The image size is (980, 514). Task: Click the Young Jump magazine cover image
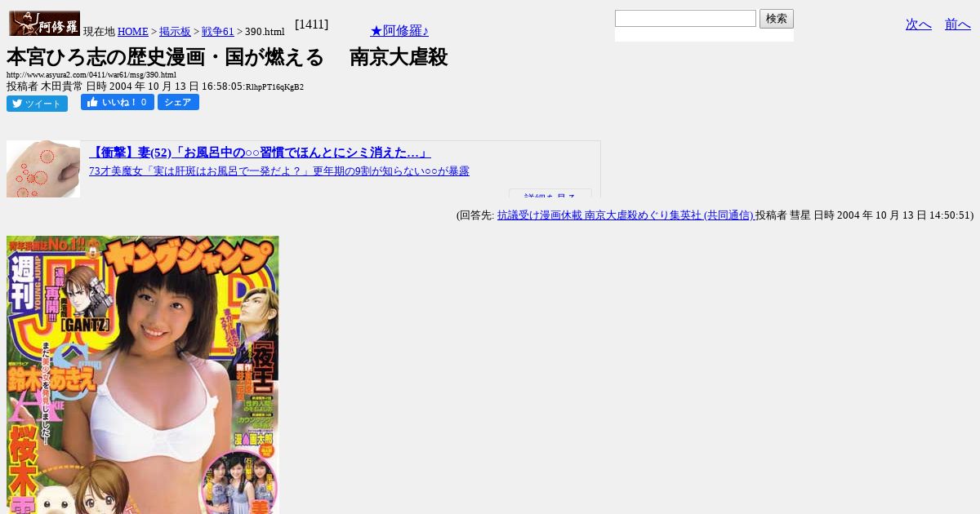point(143,375)
